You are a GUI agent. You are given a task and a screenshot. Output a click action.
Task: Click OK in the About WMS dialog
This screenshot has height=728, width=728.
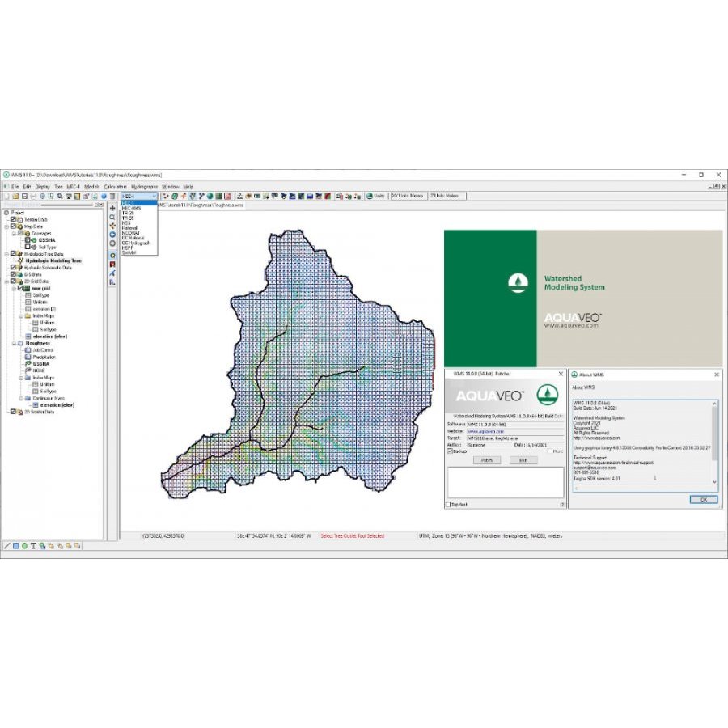tap(703, 500)
